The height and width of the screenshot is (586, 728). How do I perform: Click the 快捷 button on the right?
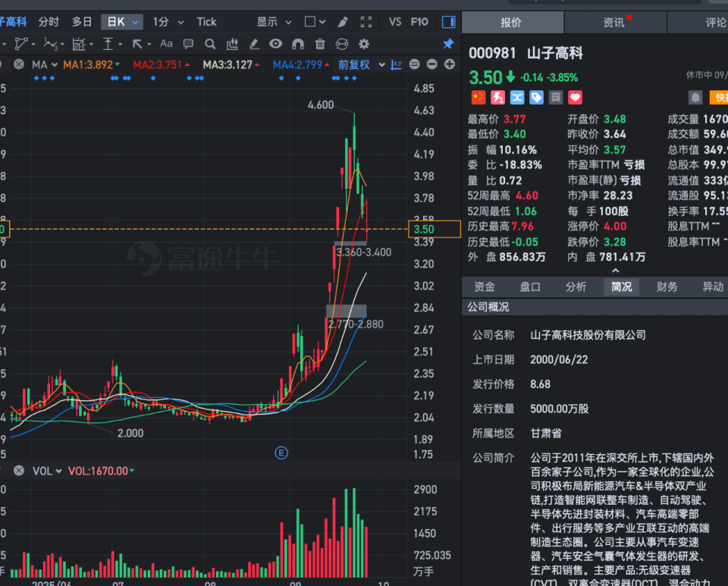point(719,97)
